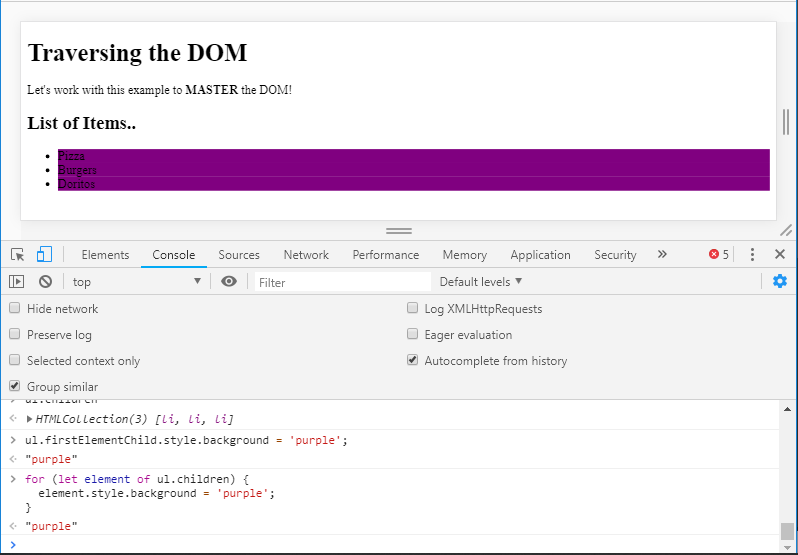Show more tabs with the chevrons
This screenshot has height=555, width=798.
(x=662, y=254)
